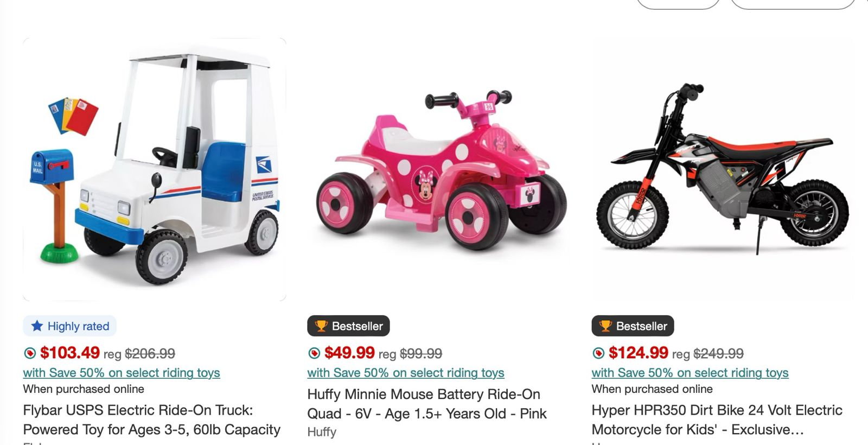Click the red deal tag icon beside $49.99
Viewport: 868px width, 445px height.
coord(314,353)
